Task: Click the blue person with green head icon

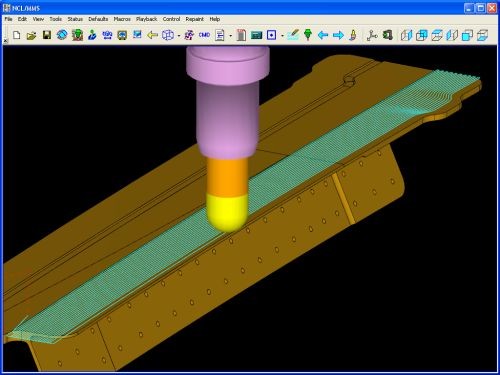Action: [x=92, y=35]
